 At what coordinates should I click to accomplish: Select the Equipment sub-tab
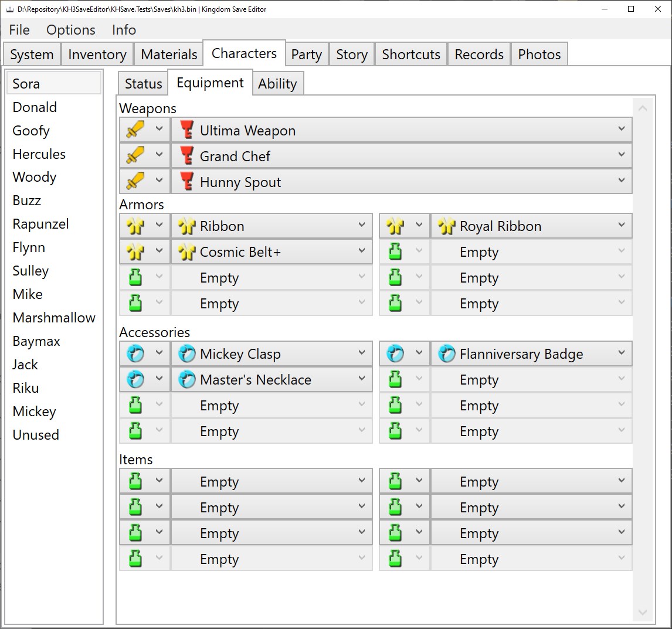click(x=210, y=82)
